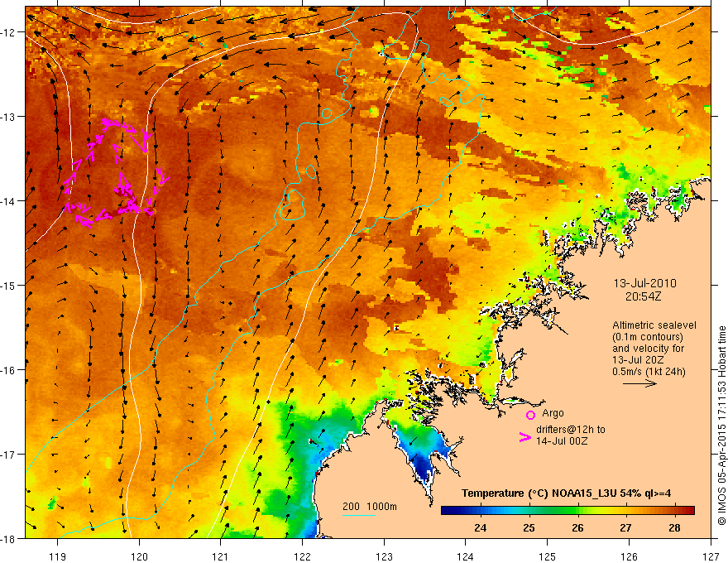This screenshot has height=563, width=728.
Task: Click the longitude axis label '122'
Action: tap(302, 556)
